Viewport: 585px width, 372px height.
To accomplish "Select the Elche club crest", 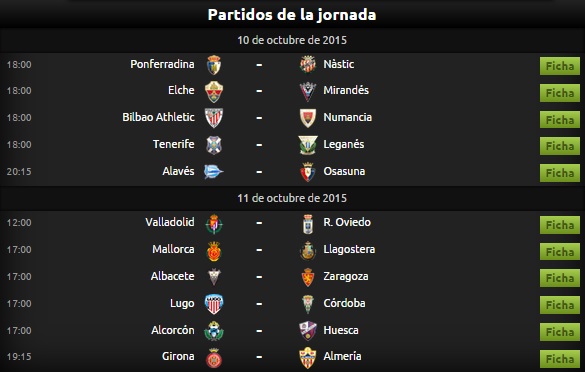I will 214,91.
